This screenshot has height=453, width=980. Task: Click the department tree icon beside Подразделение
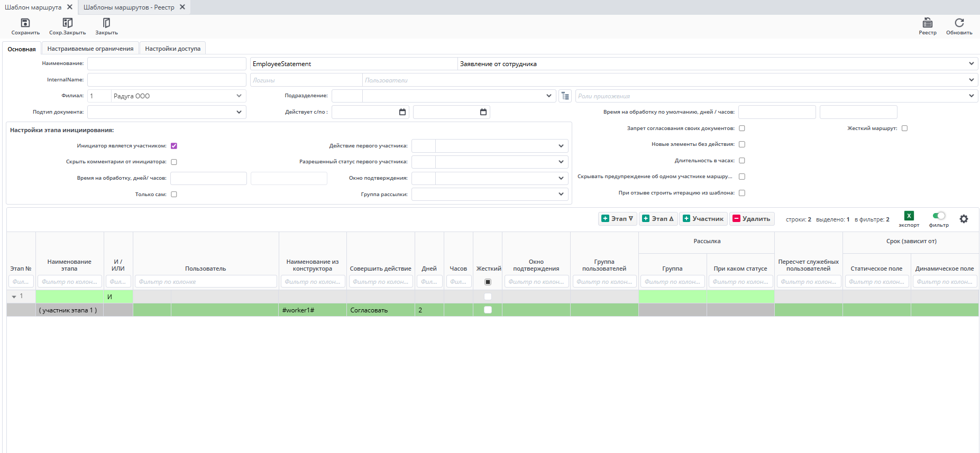(x=565, y=96)
